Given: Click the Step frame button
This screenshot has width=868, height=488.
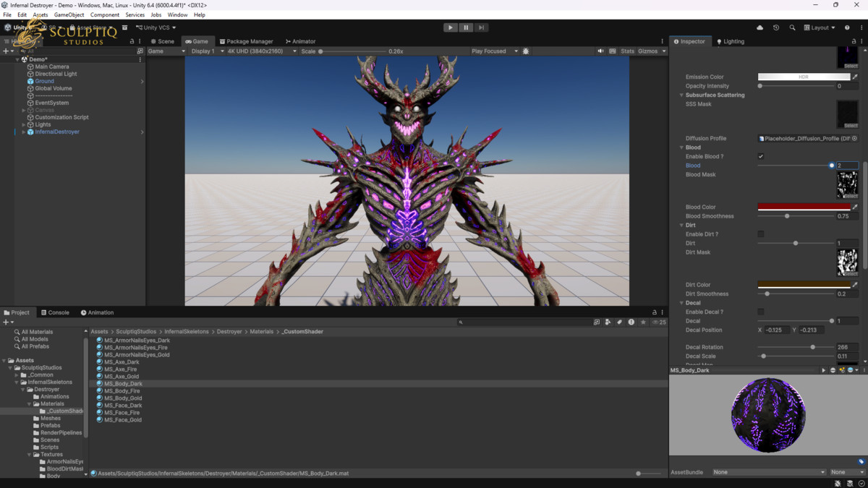Looking at the screenshot, I should [482, 27].
